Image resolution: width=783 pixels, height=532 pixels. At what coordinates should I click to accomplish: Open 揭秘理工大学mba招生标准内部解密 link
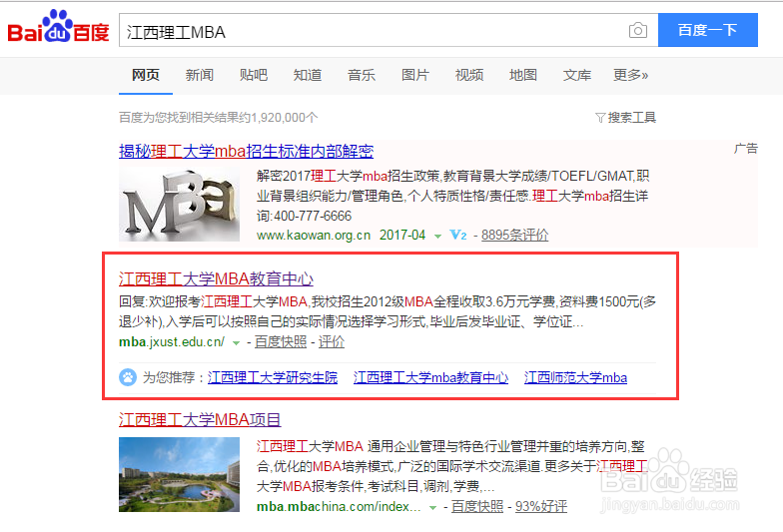pos(246,152)
